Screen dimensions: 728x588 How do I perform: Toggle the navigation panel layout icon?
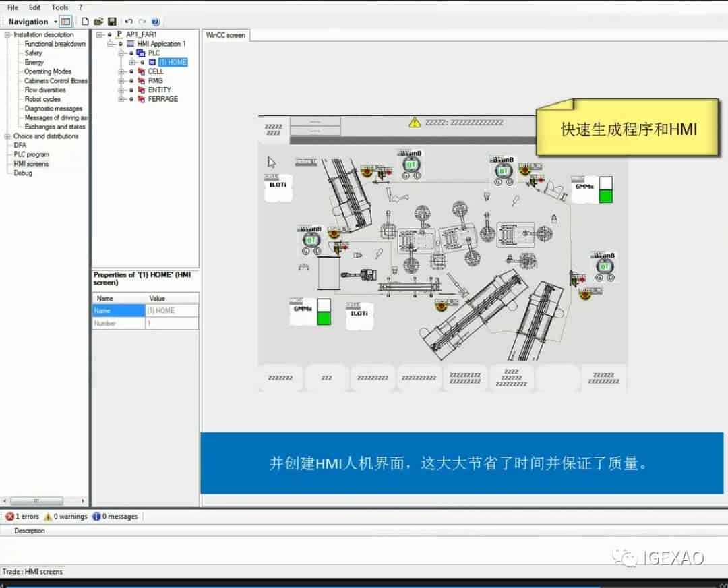point(66,22)
